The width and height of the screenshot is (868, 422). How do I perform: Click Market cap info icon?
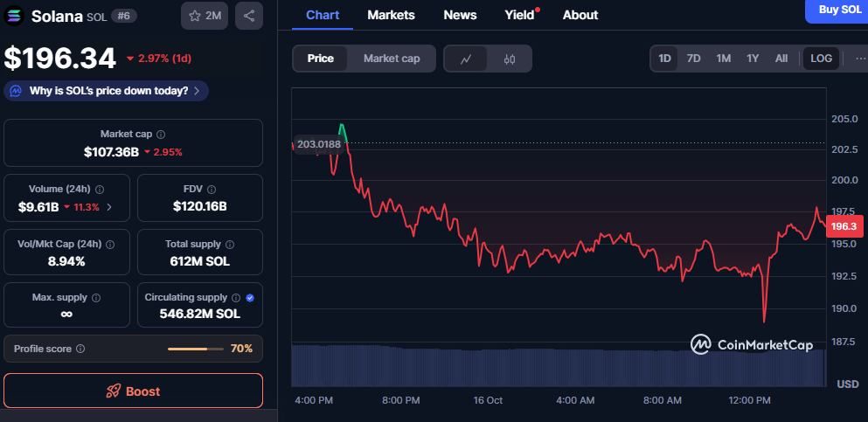(x=161, y=135)
